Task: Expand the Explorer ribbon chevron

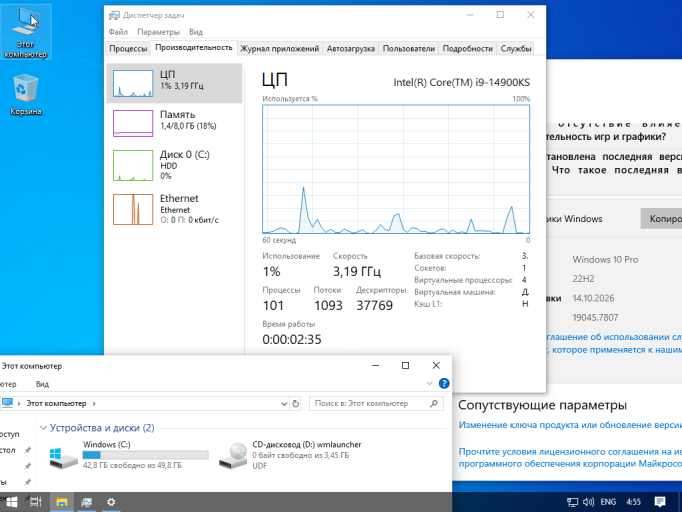Action: (429, 383)
